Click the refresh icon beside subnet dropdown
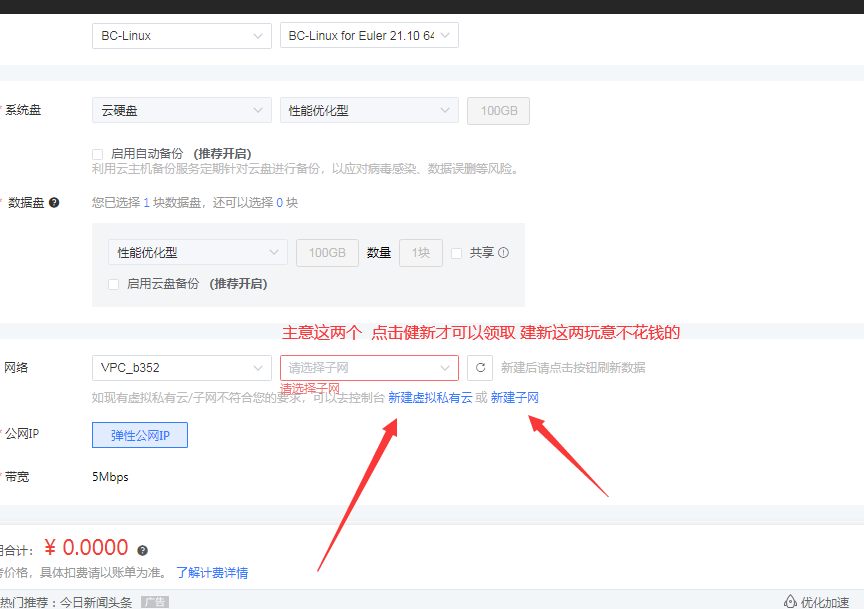The image size is (864, 609). [480, 368]
